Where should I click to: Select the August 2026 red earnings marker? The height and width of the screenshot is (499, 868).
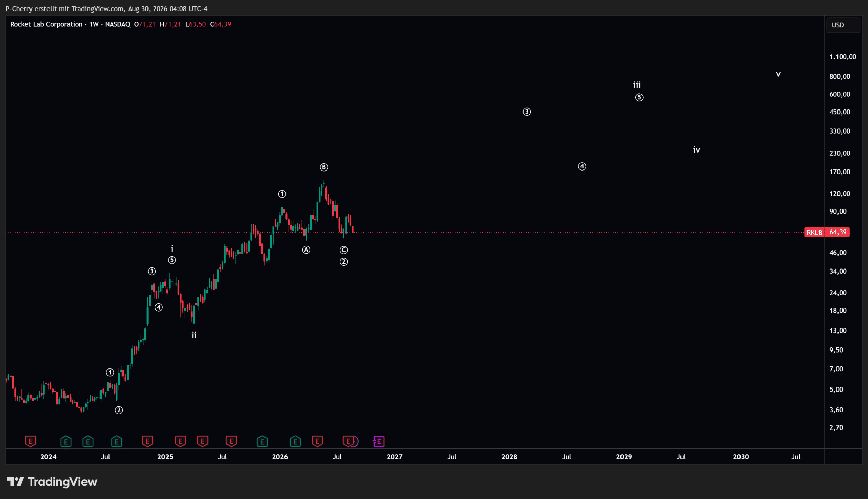click(348, 441)
